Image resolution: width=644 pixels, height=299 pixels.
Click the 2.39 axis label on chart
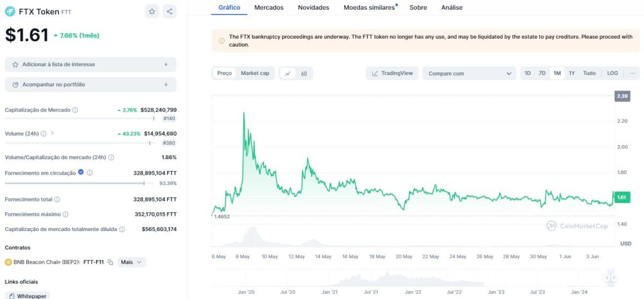[x=622, y=96]
